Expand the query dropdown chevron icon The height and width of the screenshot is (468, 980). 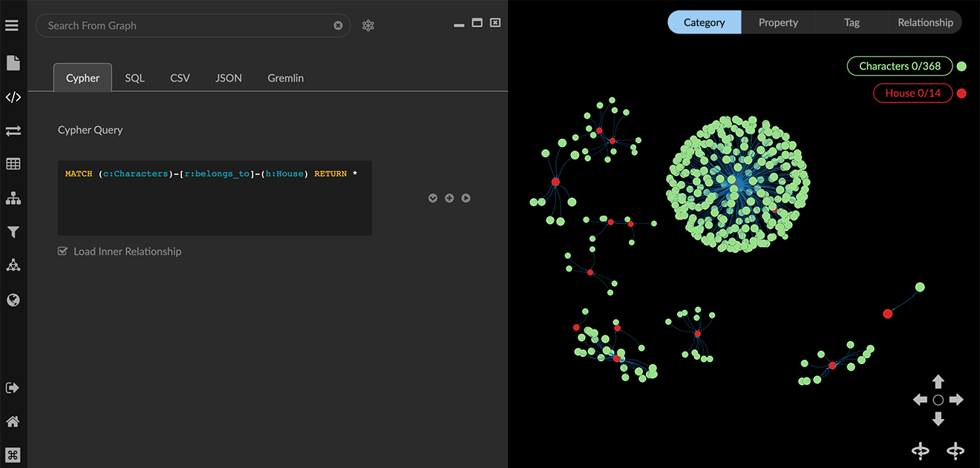(x=433, y=198)
